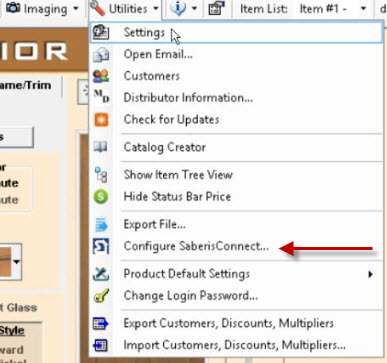Open the Settings menu entry
The image size is (387, 363).
236,32
